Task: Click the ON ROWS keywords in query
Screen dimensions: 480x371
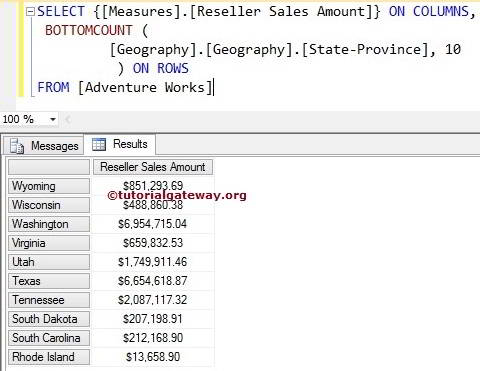Action: (x=161, y=68)
